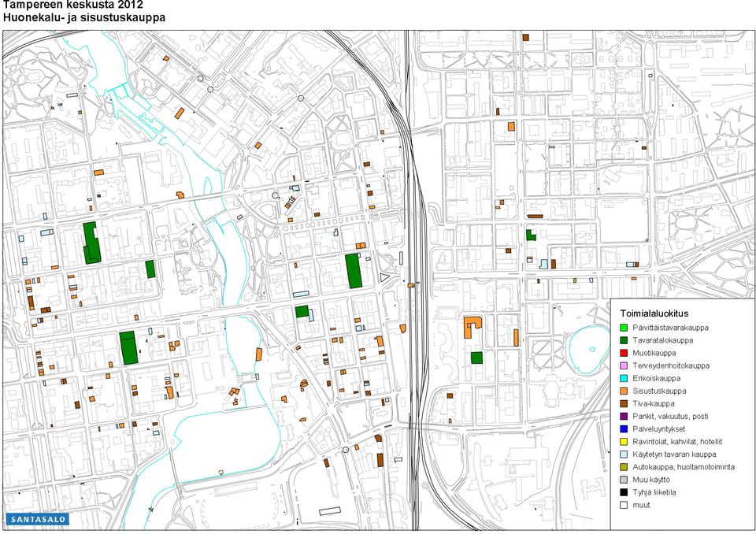The height and width of the screenshot is (534, 756).
Task: Click the 'Päivittäistavarakauppa' legend label
Action: coord(671,328)
